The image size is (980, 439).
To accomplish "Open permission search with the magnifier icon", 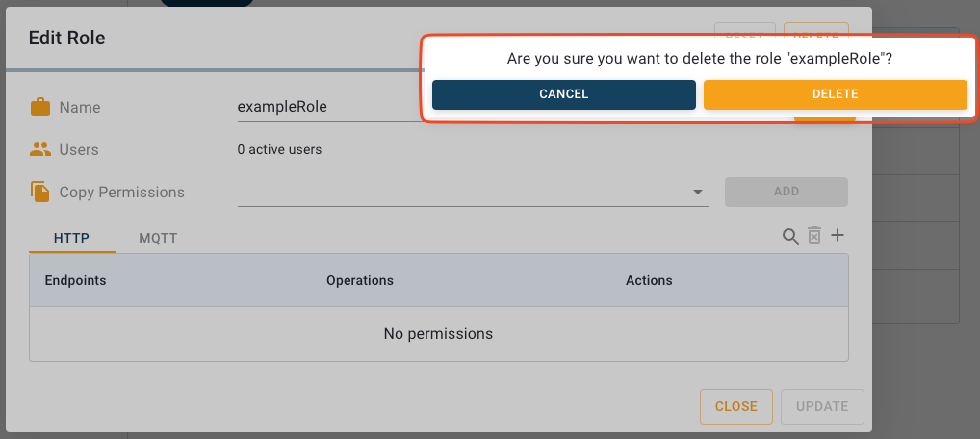I will point(790,236).
